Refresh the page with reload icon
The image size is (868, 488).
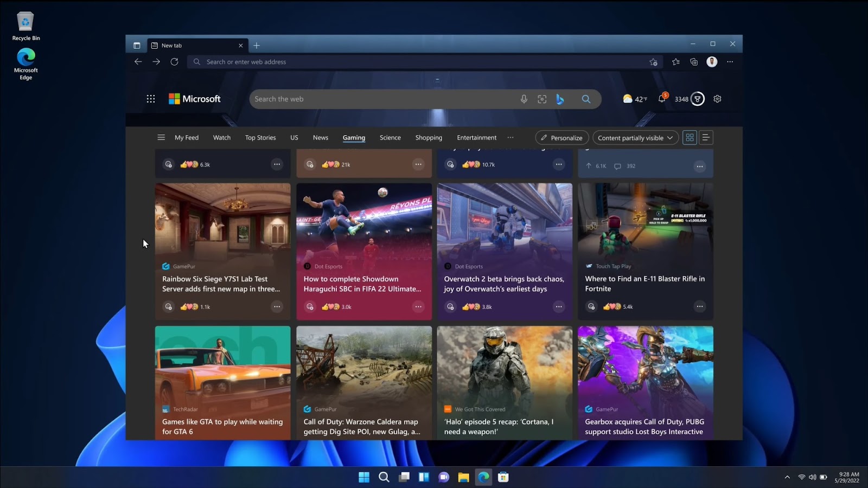[174, 62]
